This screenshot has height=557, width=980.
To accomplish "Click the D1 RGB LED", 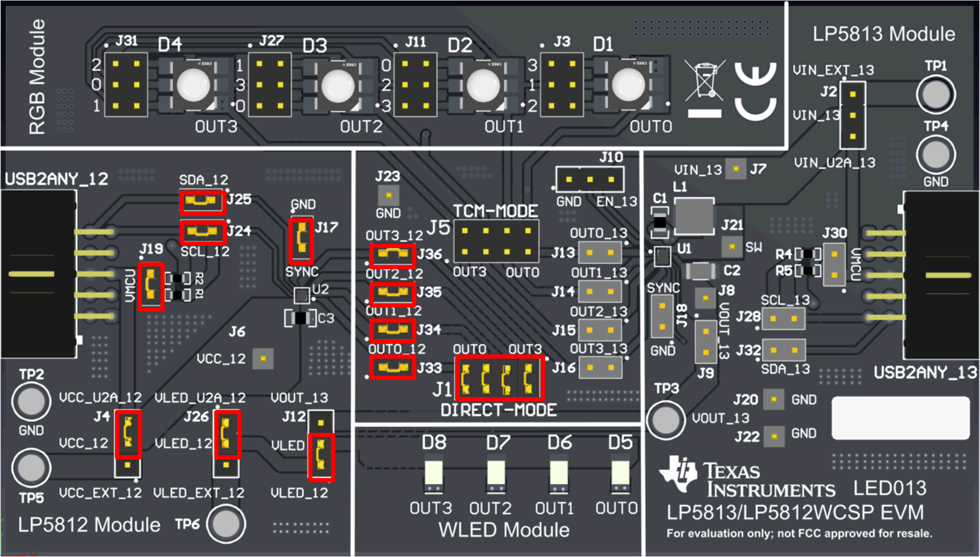I will [629, 85].
